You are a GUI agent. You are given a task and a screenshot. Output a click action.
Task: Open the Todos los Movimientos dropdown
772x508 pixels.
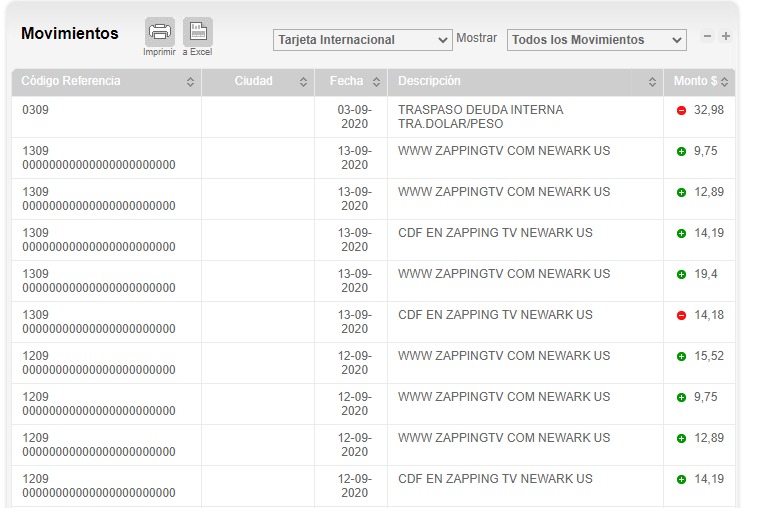tap(597, 40)
